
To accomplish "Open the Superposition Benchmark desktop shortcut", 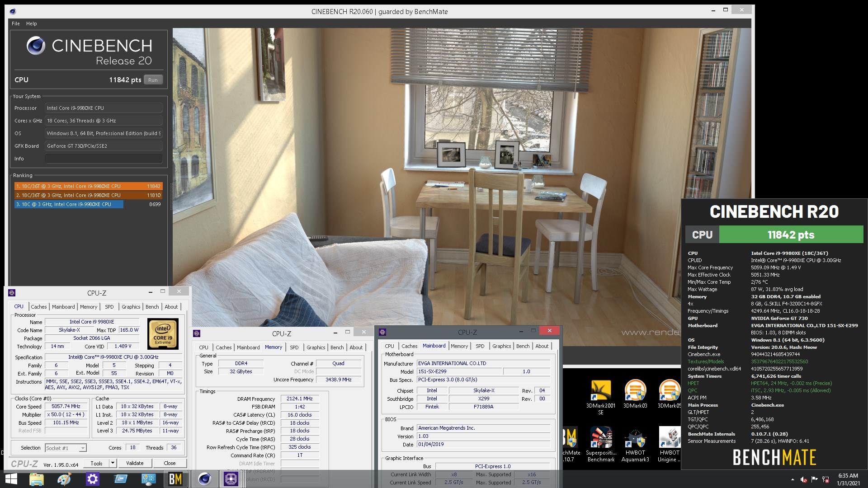I will [601, 444].
